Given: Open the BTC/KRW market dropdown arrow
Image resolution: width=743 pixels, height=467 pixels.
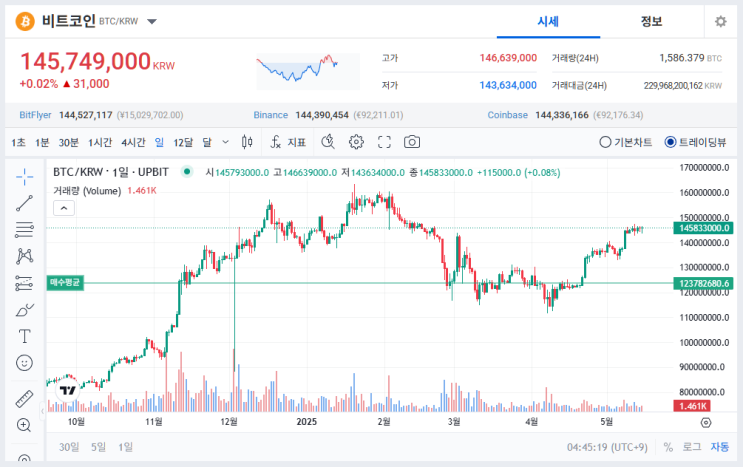Looking at the screenshot, I should [152, 21].
